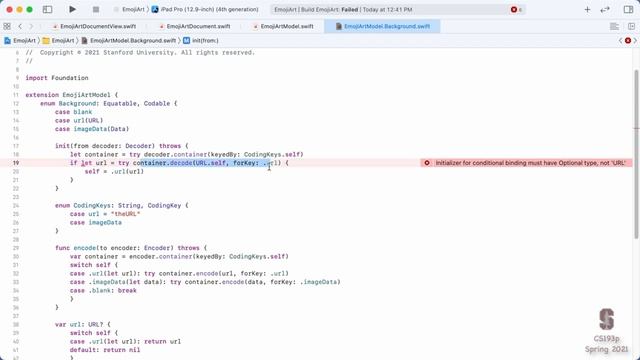Screen dimensions: 640x360
Task: Click line number 19 in gutter
Action: pos(16,163)
